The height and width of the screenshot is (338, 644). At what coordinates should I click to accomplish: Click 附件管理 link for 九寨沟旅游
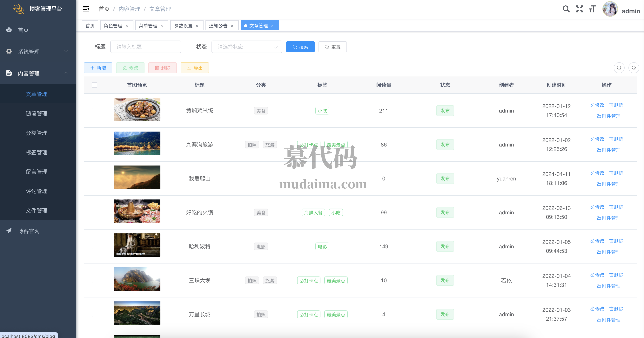pos(608,150)
